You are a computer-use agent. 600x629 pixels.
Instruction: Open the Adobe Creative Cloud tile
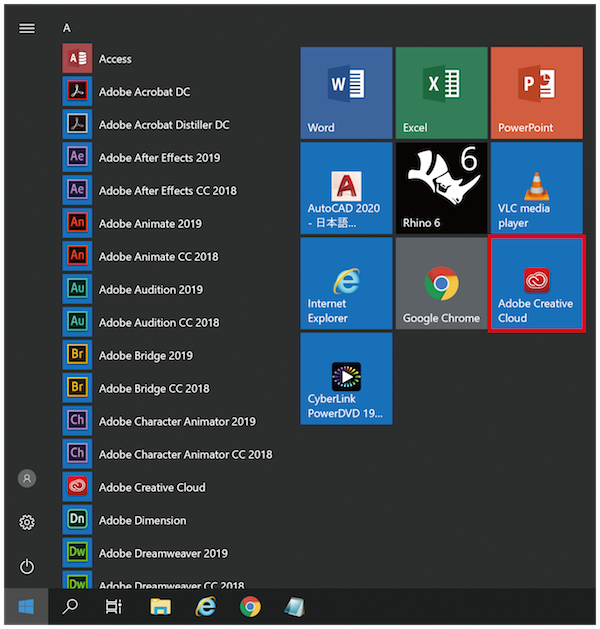536,283
